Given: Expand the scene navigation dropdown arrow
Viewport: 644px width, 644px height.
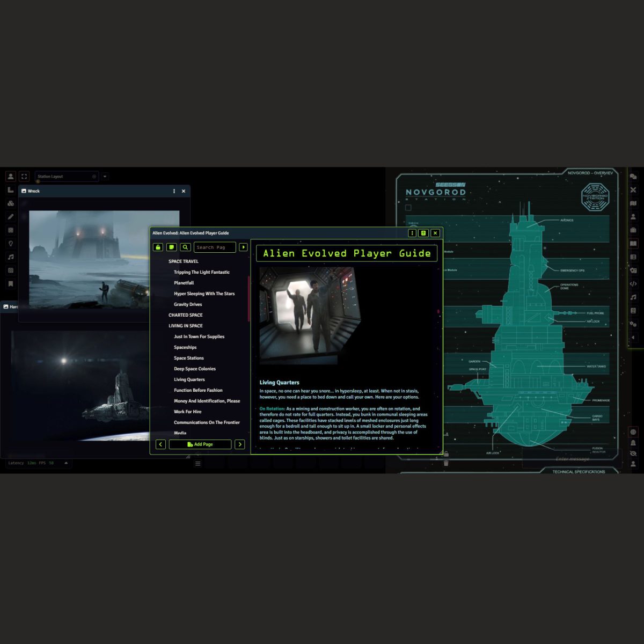Looking at the screenshot, I should (x=105, y=177).
